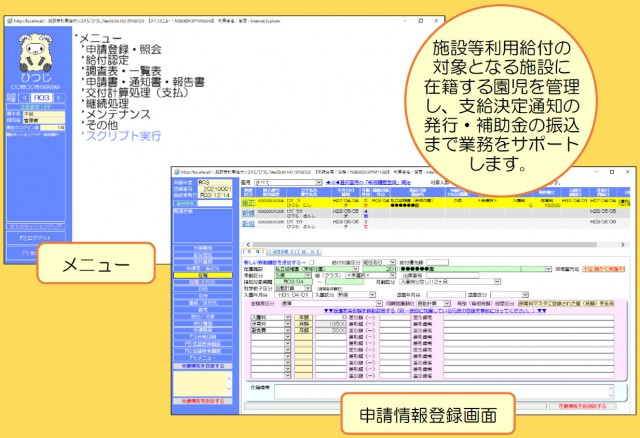This screenshot has height=438, width=640.
Task: Click the next year arrow beside R03
Action: (59, 99)
